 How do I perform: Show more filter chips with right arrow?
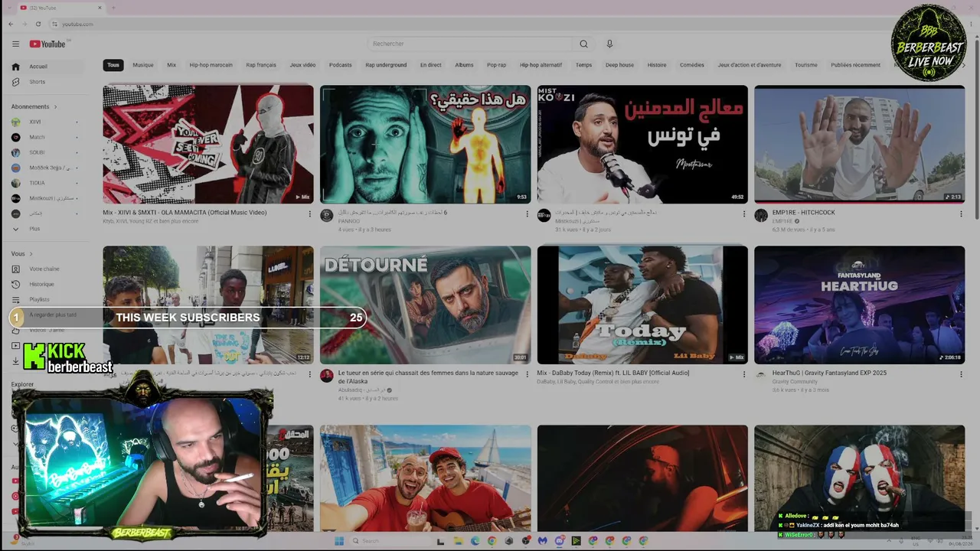962,65
